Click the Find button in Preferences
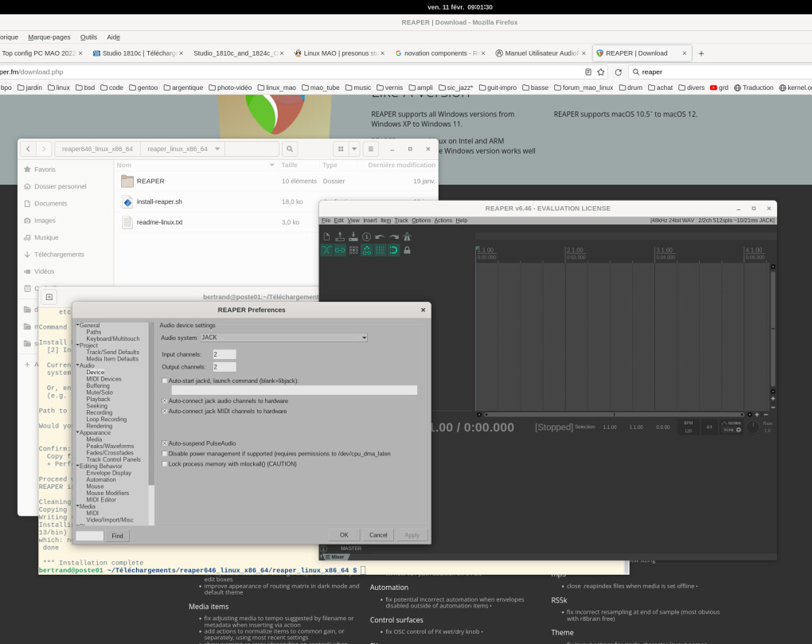Screen dimensions: 812x644 pyautogui.click(x=118, y=536)
